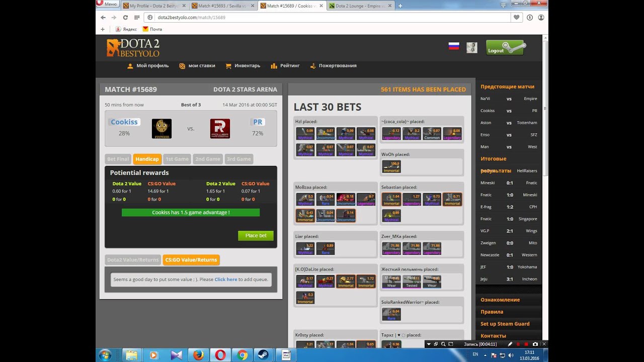This screenshot has height=362, width=644.
Task: Click the browser forward arrow
Action: click(114, 17)
